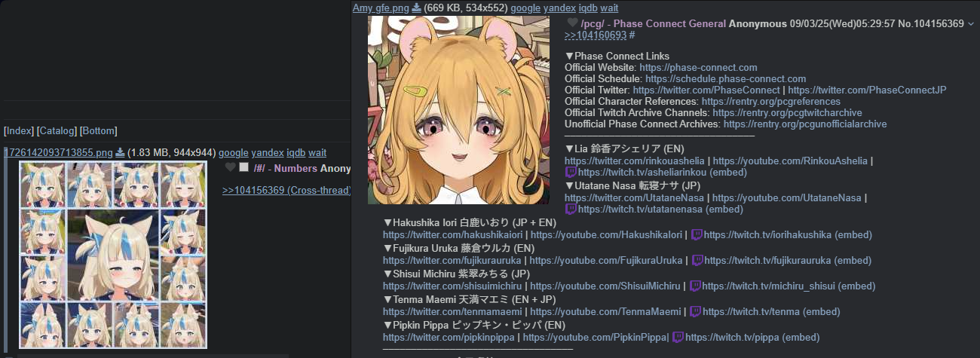Search Amy gfe.png with iqdb
This screenshot has width=980, height=358.
tap(578, 8)
